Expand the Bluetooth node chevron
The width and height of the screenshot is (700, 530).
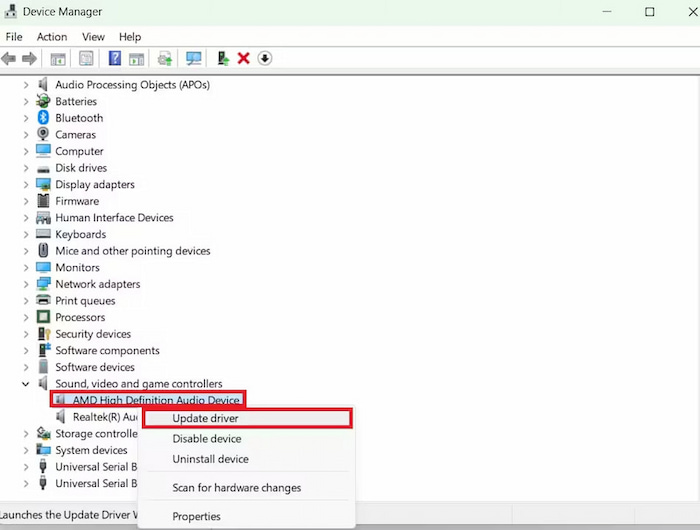pos(26,118)
